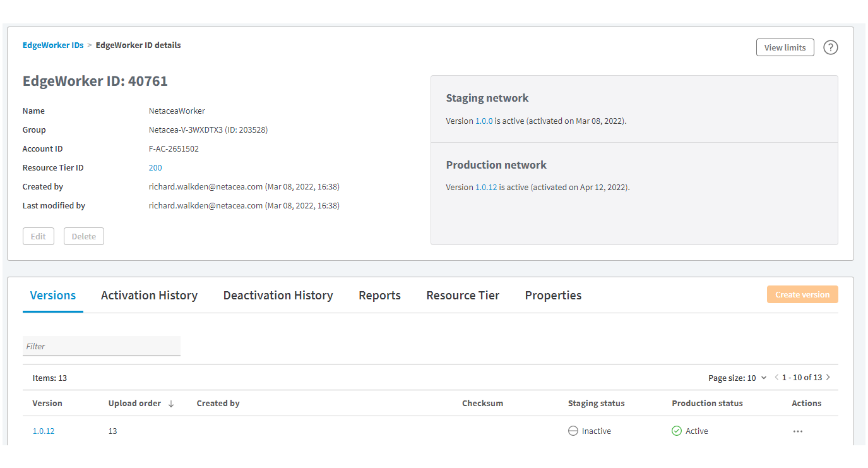Open the Deactivation History tab
The height and width of the screenshot is (468, 868).
[x=278, y=296]
